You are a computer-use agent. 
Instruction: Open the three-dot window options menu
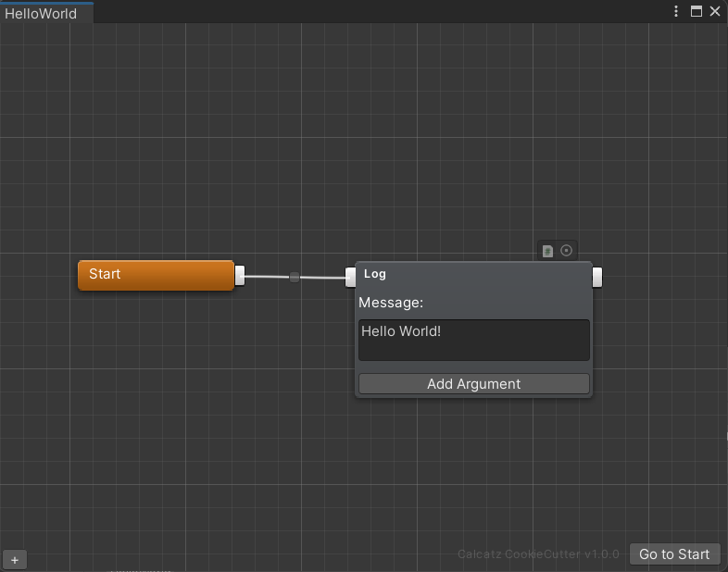[x=677, y=12]
